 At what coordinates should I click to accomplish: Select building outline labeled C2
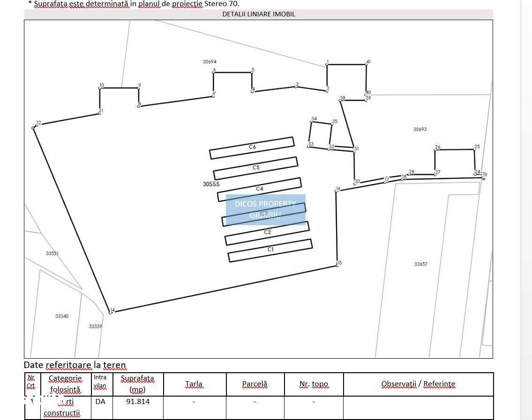(x=267, y=233)
